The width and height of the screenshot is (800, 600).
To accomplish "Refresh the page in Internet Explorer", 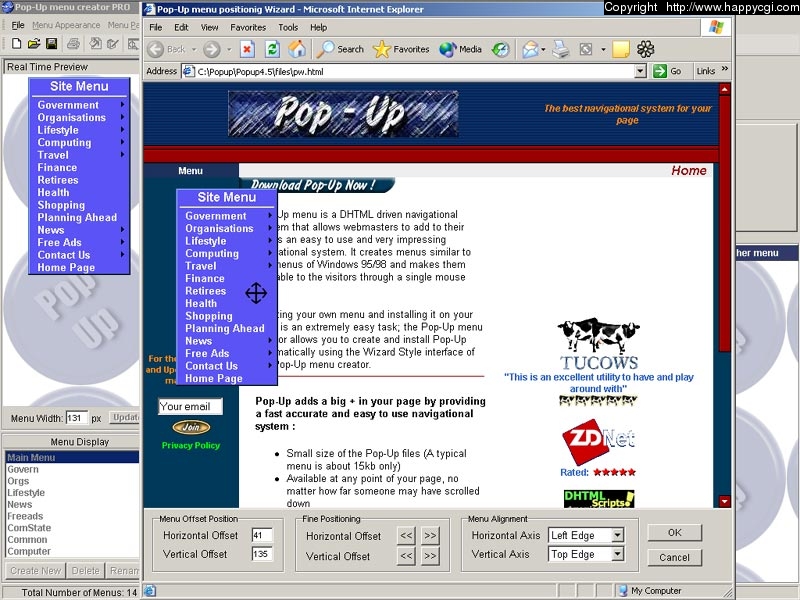I will (272, 49).
